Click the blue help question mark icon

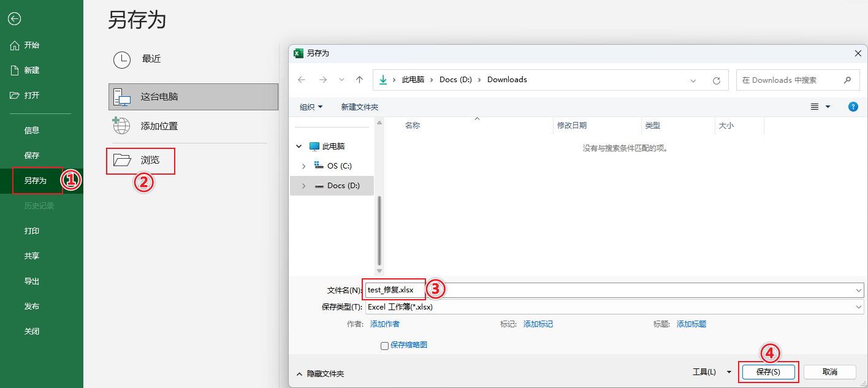coord(853,107)
